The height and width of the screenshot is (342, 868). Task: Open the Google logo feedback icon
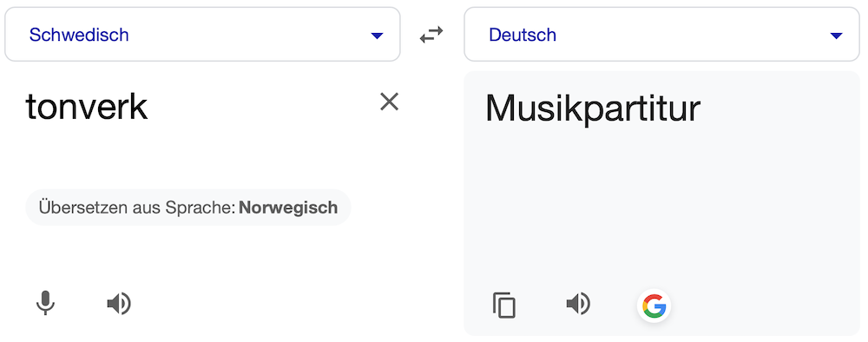coord(654,306)
